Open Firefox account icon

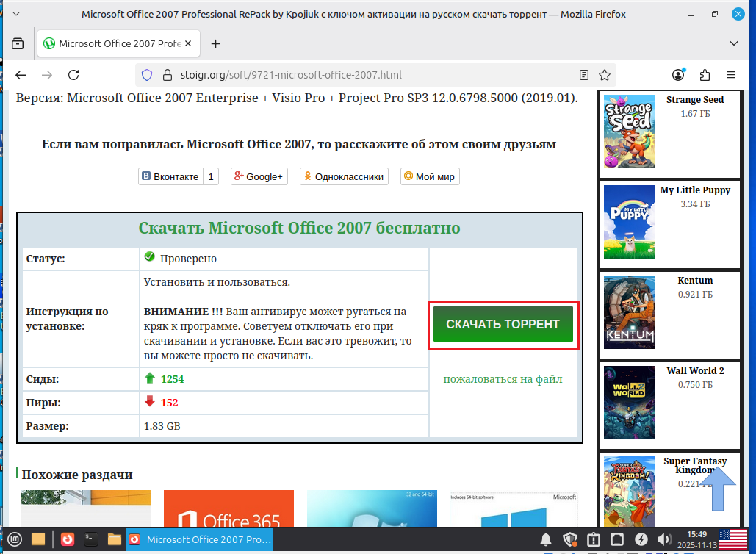[x=678, y=75]
